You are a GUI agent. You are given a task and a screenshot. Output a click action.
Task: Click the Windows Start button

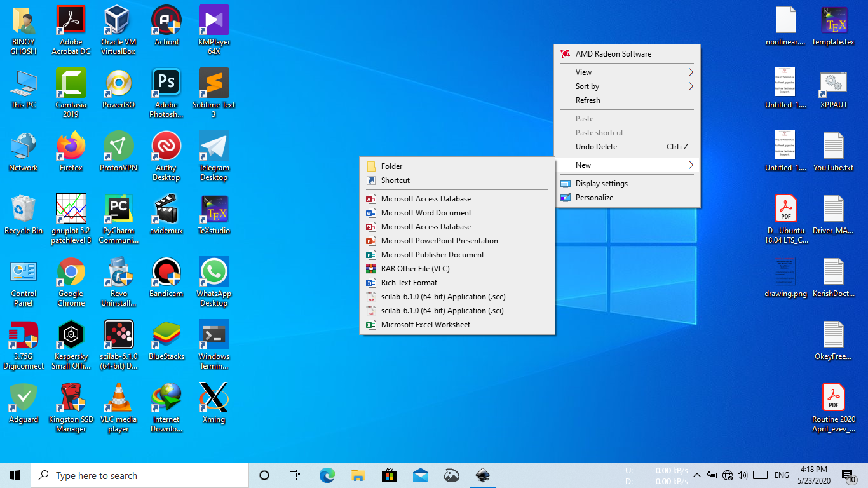15,475
